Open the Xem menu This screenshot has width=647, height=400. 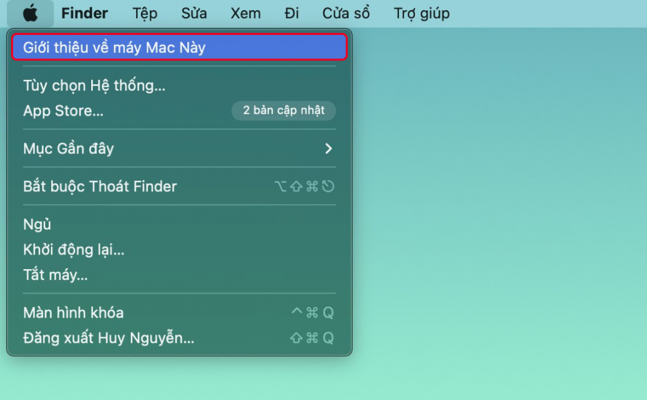coord(245,14)
